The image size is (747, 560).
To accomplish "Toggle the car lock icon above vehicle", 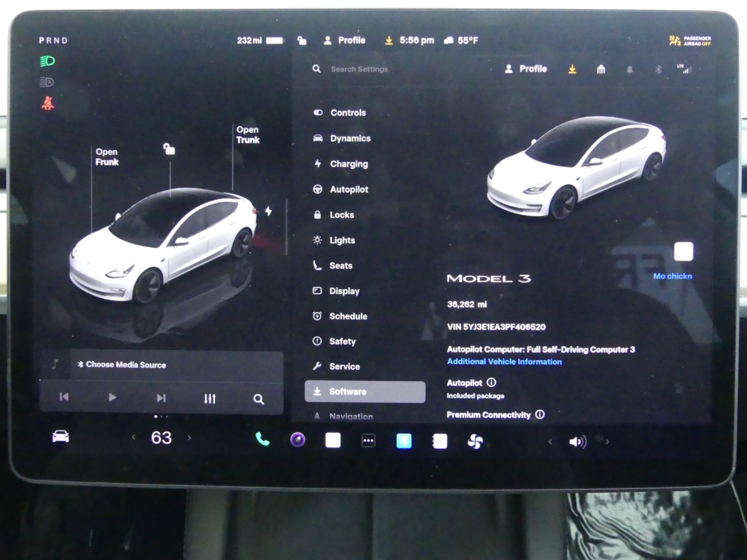I will tap(169, 149).
